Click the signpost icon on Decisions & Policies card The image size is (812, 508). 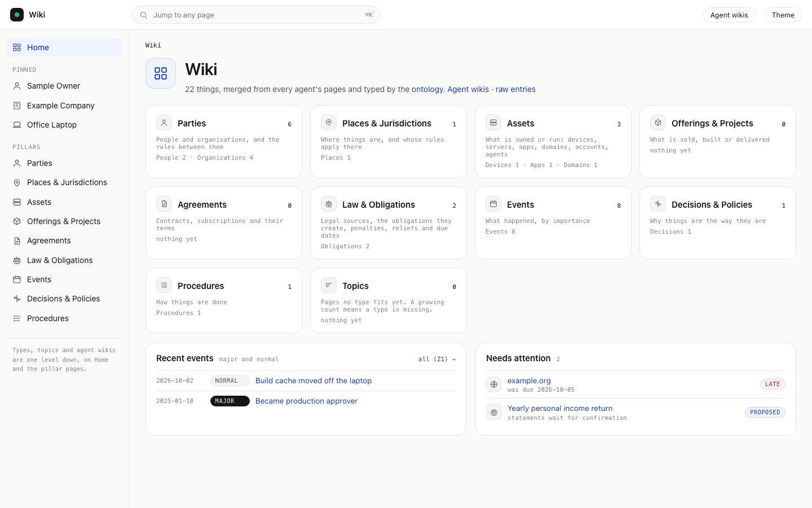click(x=658, y=204)
